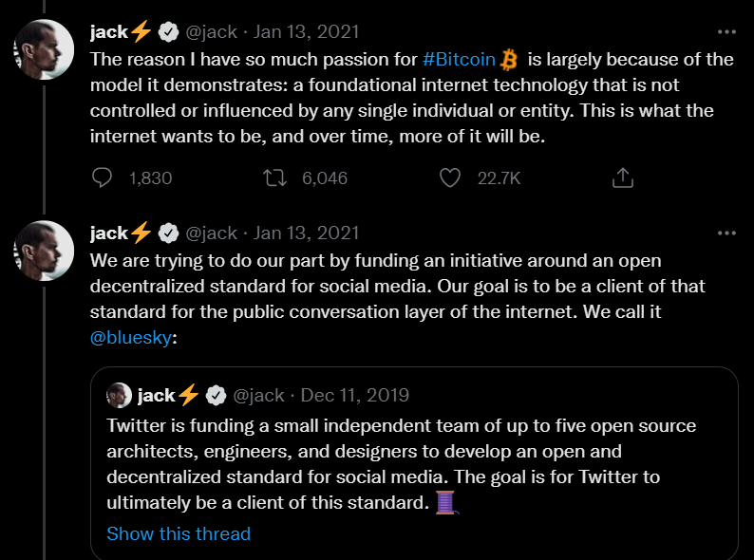Open more options on second tweet
Viewport: 754px width, 560px height.
coord(726,233)
